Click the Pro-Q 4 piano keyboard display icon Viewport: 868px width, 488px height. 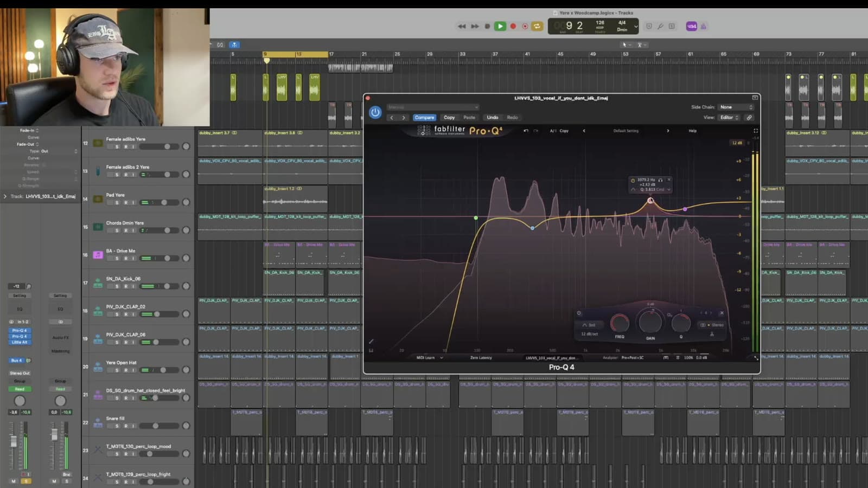coord(371,350)
